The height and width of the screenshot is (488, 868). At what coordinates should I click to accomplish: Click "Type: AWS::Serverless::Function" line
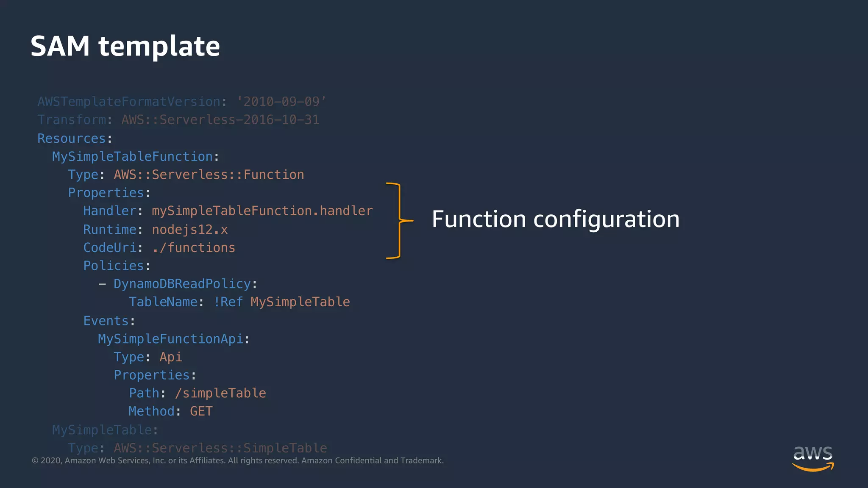click(x=186, y=175)
